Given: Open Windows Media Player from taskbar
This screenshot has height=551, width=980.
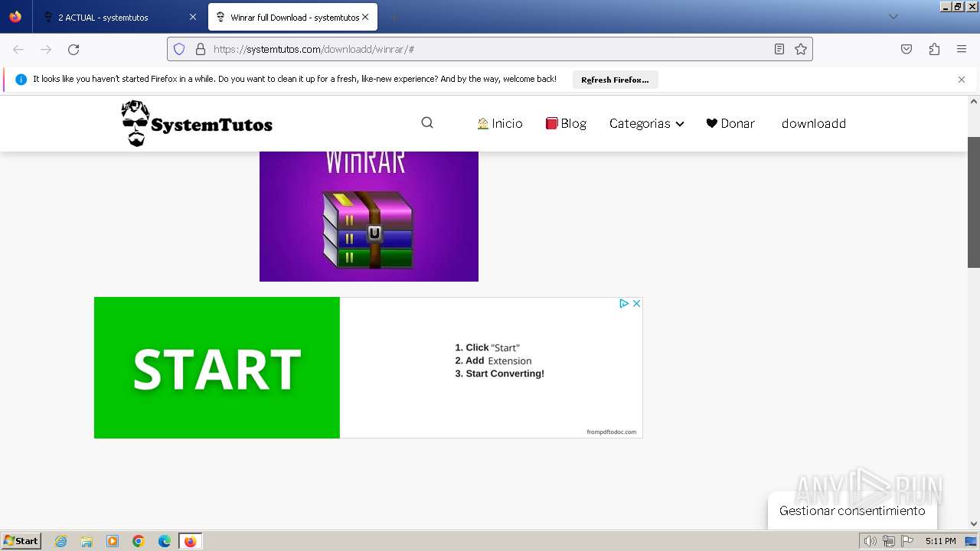Looking at the screenshot, I should point(113,541).
